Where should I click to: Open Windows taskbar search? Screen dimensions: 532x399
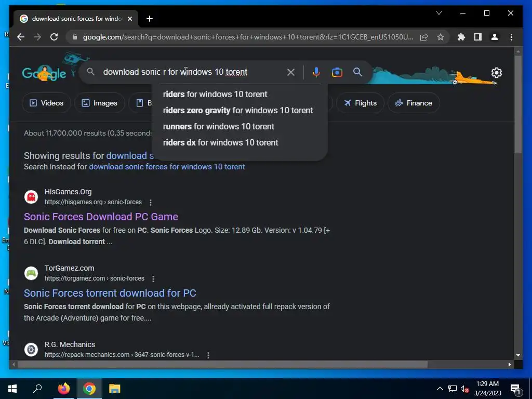[x=37, y=389]
